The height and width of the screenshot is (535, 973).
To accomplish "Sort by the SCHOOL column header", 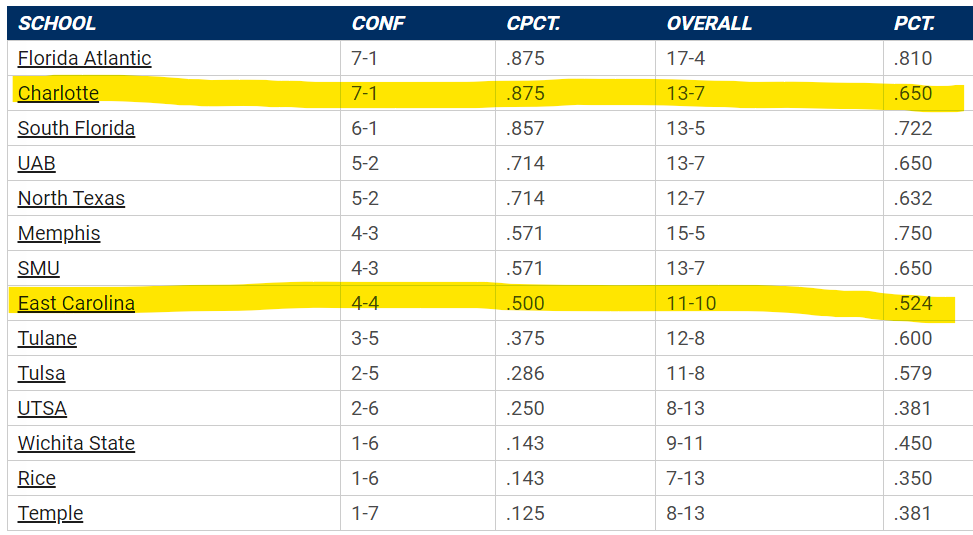I will [x=57, y=23].
